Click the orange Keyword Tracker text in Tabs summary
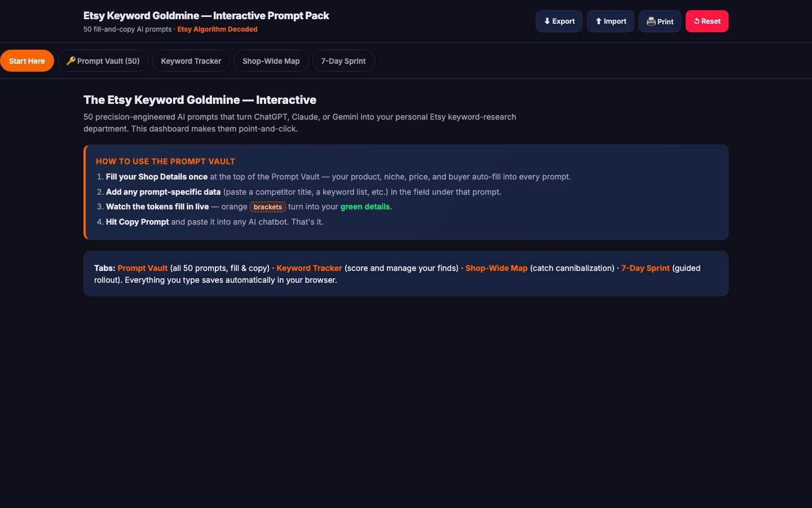The width and height of the screenshot is (812, 508). [309, 268]
